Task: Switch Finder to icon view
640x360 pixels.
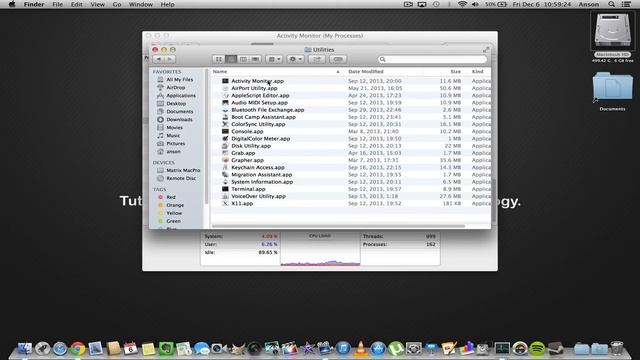Action: (219, 59)
